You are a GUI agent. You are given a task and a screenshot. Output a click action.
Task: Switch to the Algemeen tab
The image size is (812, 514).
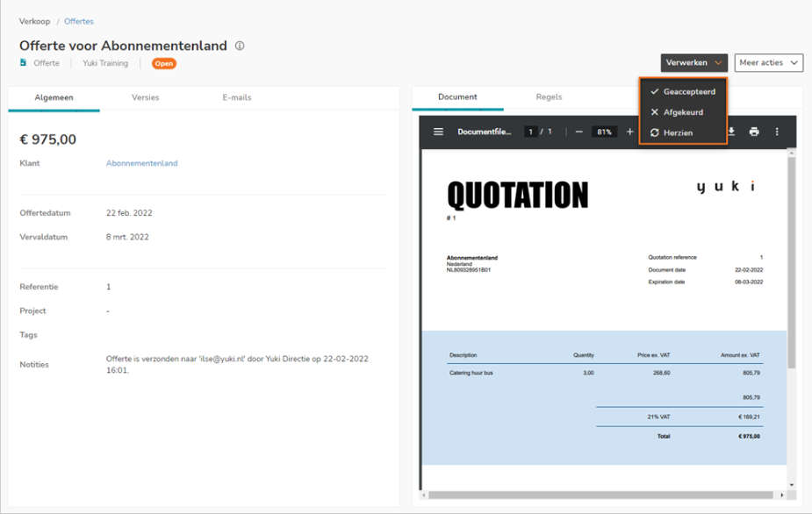54,97
